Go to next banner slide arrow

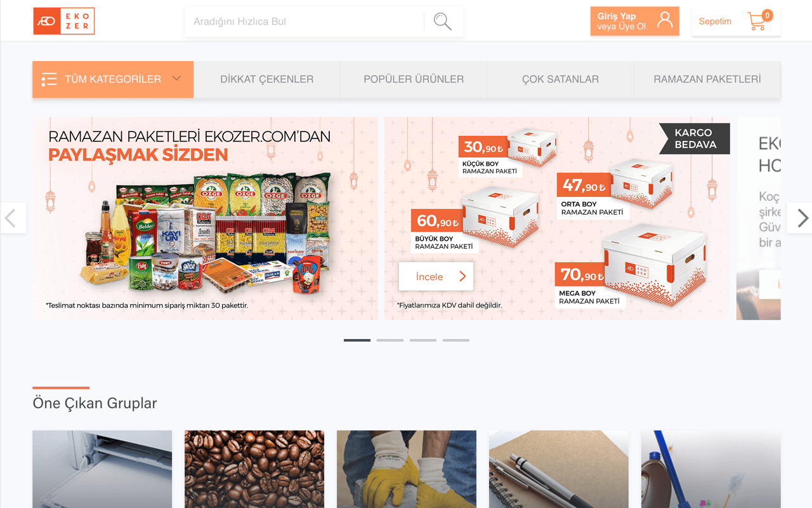pyautogui.click(x=800, y=218)
